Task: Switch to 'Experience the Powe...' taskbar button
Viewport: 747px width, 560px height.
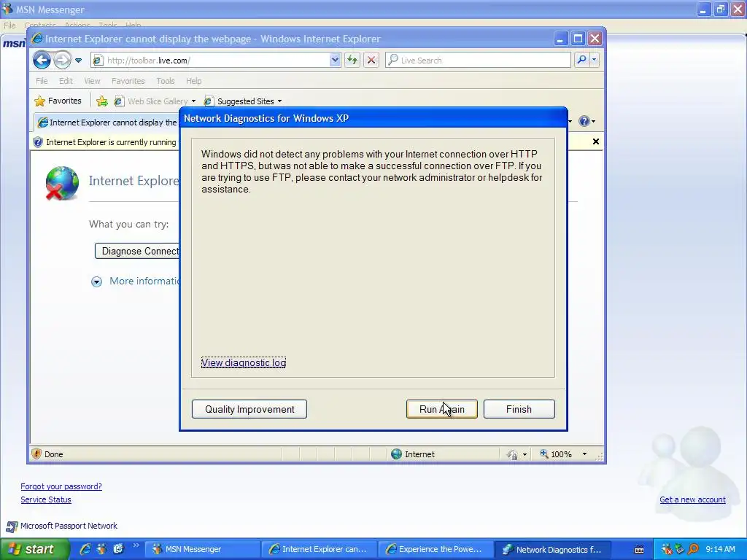Action: [436, 549]
